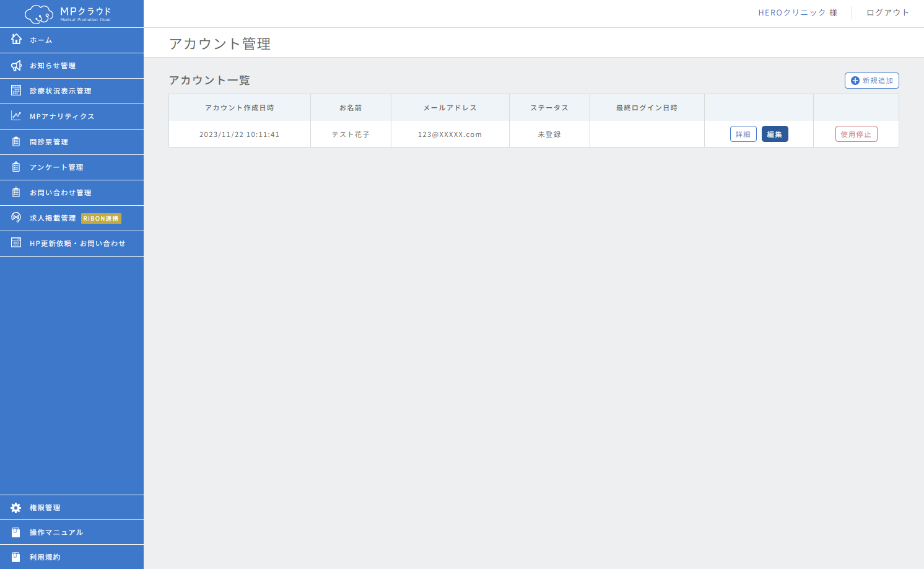This screenshot has height=569, width=924.
Task: Click the book icon for 利用規約
Action: [x=16, y=557]
